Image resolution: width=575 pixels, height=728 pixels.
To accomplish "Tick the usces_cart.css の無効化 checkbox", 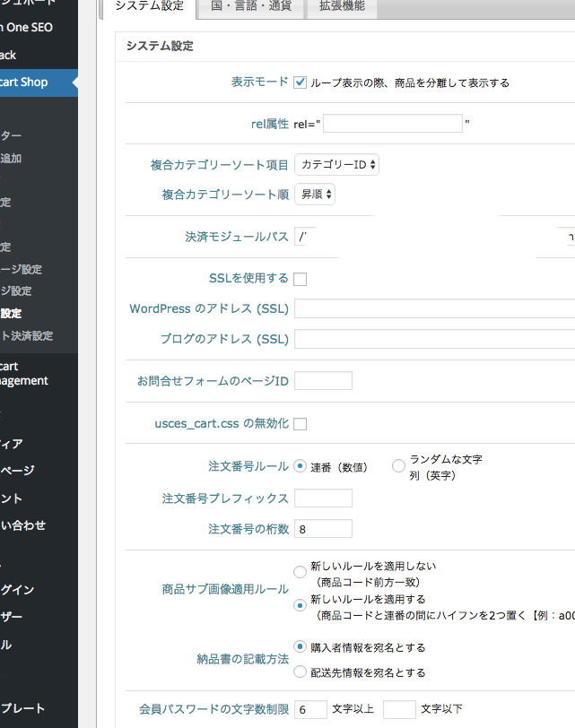I will point(300,424).
